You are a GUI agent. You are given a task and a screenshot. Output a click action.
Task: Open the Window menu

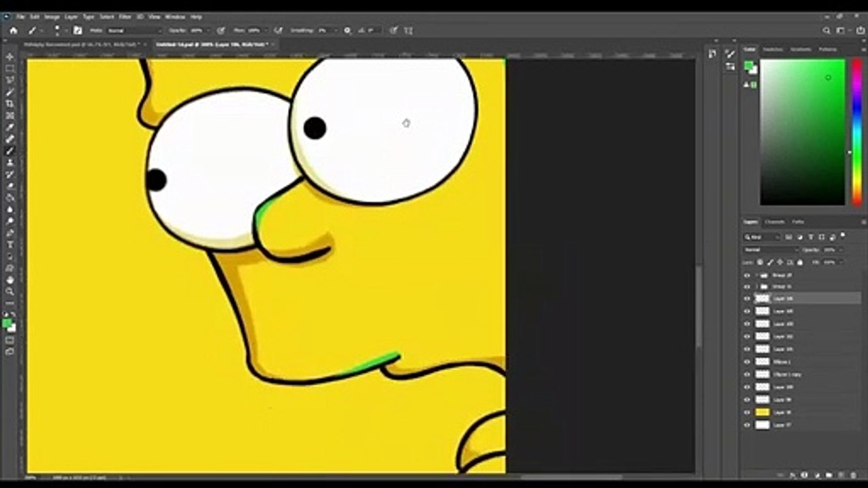[175, 16]
